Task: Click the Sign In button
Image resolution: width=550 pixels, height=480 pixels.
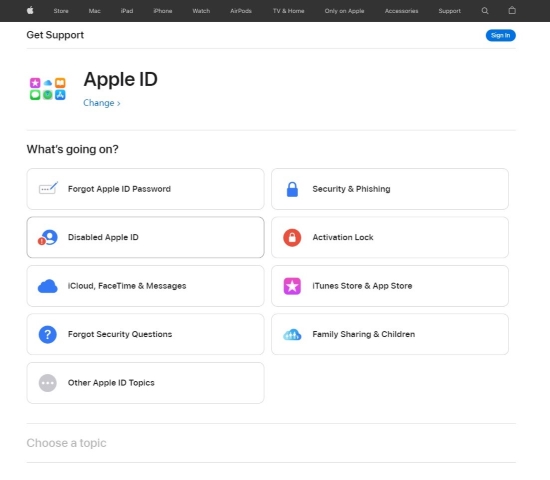Action: click(501, 35)
